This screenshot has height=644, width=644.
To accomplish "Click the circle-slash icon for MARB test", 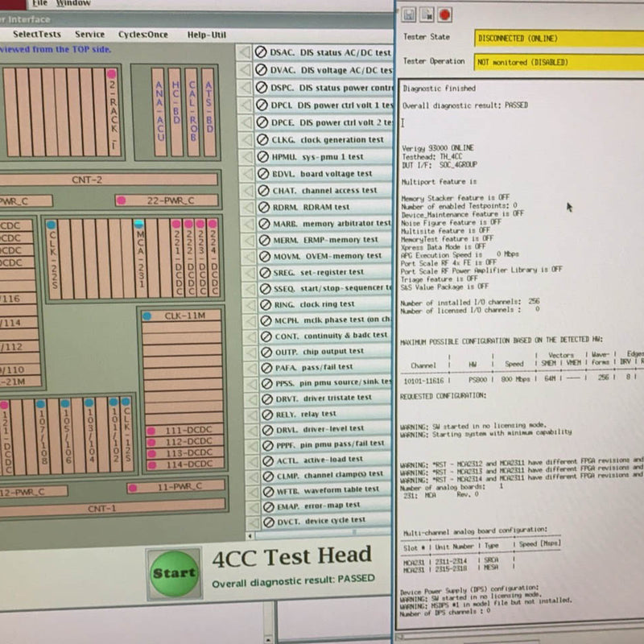I will point(264,224).
